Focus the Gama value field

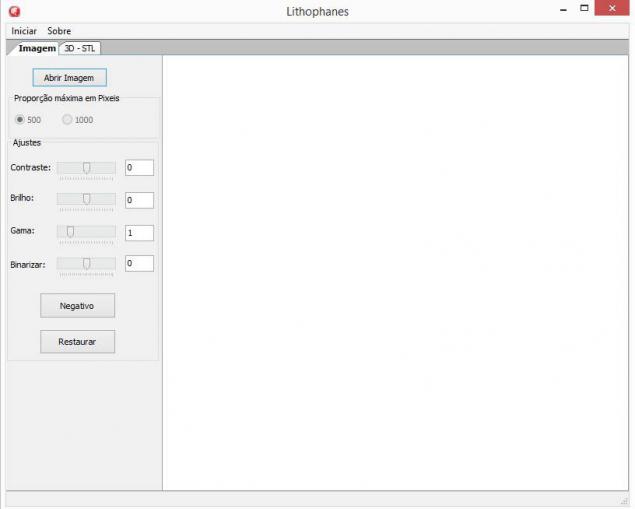click(139, 233)
